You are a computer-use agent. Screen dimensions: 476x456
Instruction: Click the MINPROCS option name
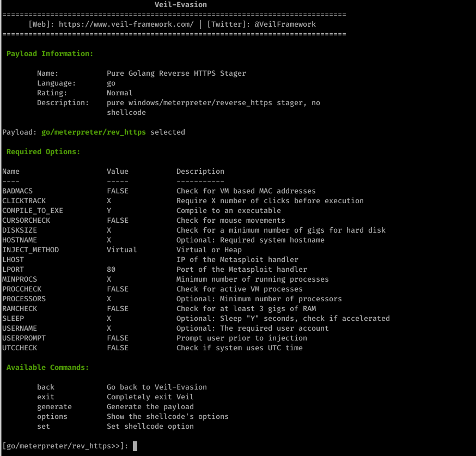(20, 279)
